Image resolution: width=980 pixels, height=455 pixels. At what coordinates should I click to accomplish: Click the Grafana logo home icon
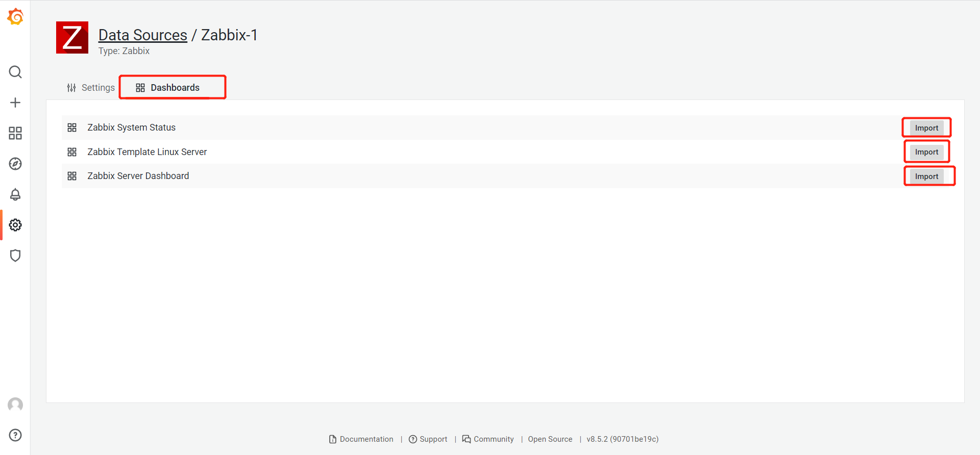15,16
